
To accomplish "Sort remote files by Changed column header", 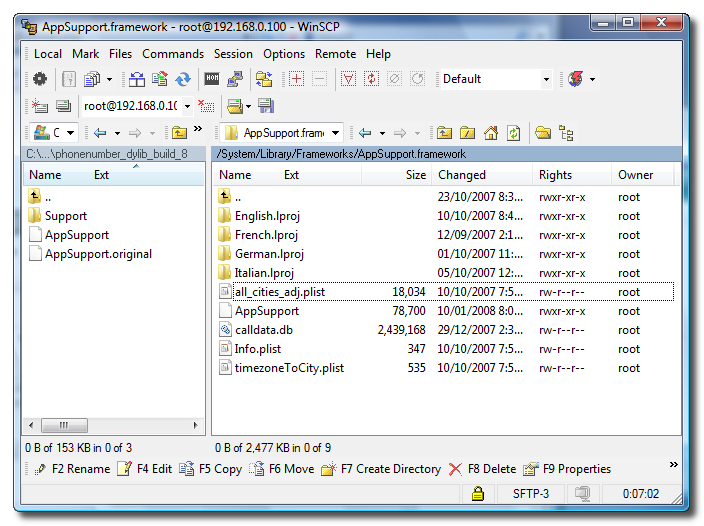I will (482, 175).
